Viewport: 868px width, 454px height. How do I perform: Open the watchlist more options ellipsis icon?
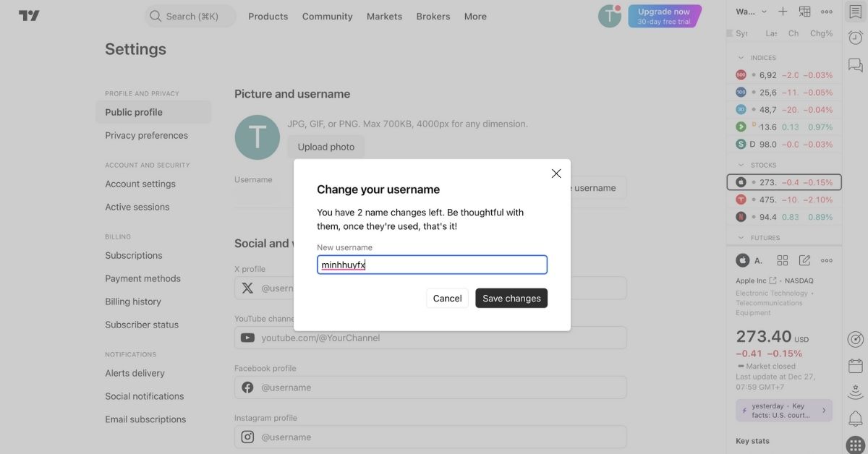click(827, 12)
